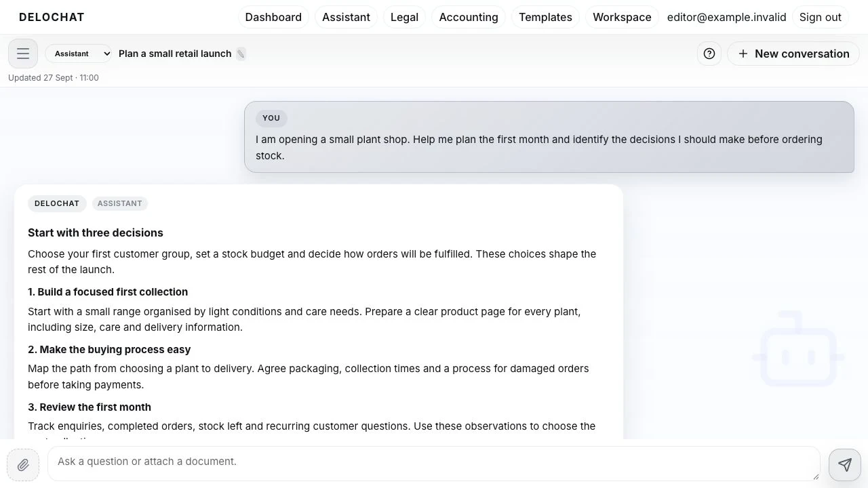Open the sidebar hamburger menu
Viewport: 868px width, 488px height.
[x=23, y=54]
